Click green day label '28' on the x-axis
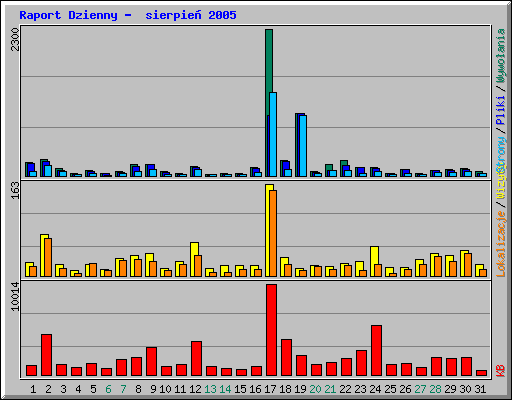Screen dimensions: 512x400 pos(435,389)
